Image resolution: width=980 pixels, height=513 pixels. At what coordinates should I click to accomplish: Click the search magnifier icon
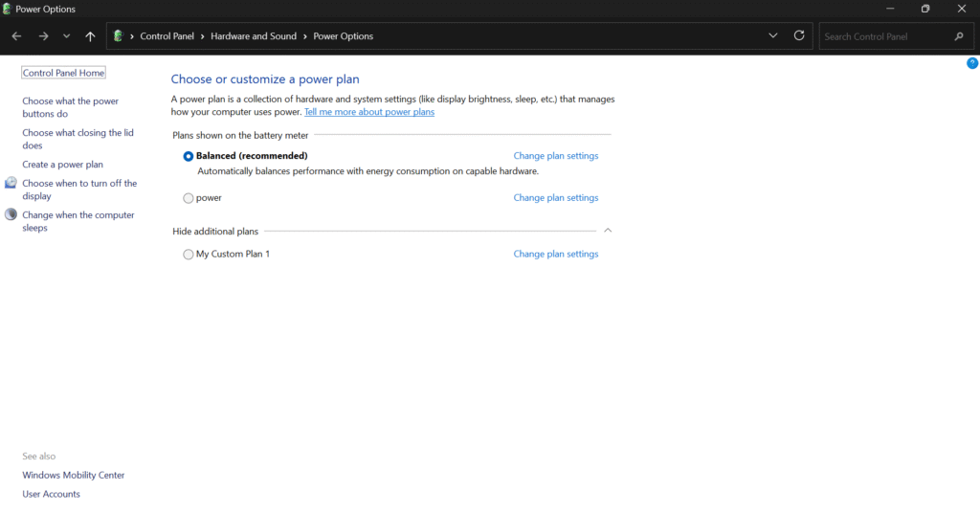(x=959, y=36)
